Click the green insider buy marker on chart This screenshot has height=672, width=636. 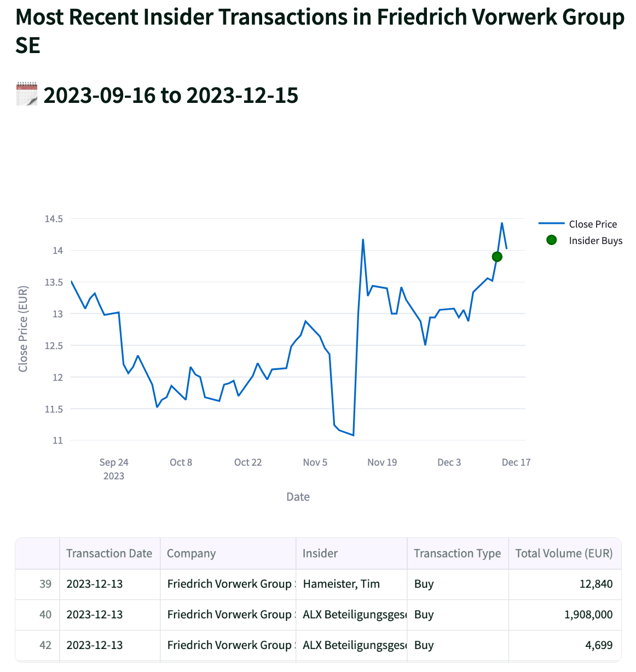click(x=497, y=257)
